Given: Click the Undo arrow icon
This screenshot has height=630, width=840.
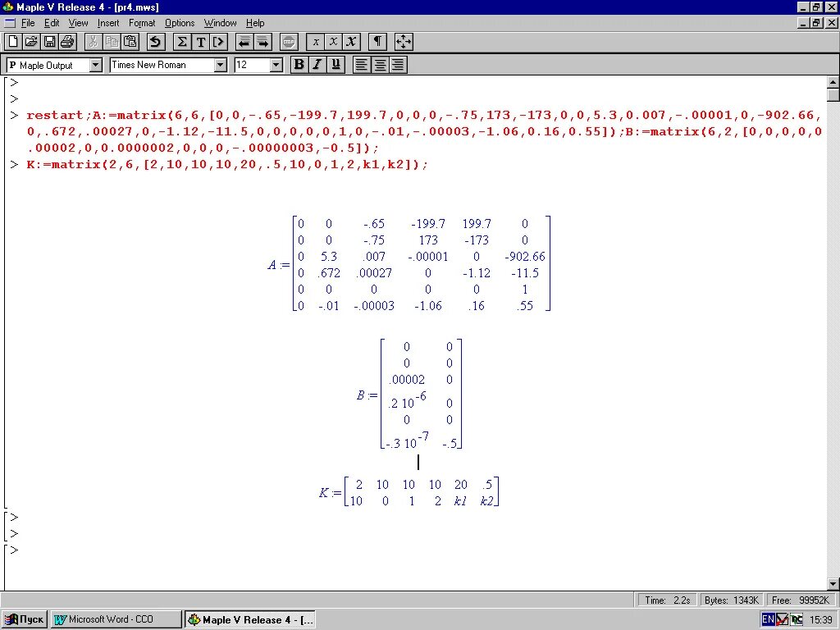Looking at the screenshot, I should 155,42.
